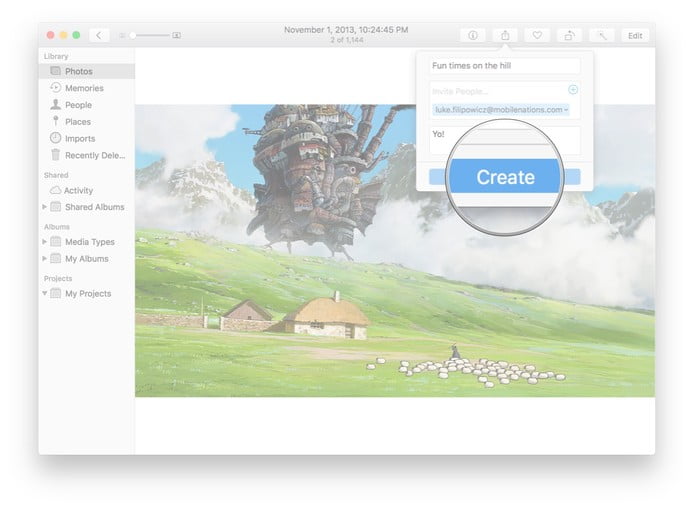
Task: Favorite the photo with heart icon
Action: click(537, 35)
